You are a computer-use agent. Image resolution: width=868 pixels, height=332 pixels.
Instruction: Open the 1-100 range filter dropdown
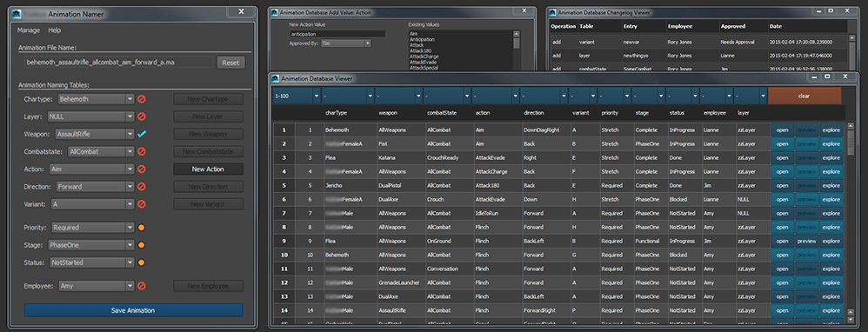(x=297, y=96)
